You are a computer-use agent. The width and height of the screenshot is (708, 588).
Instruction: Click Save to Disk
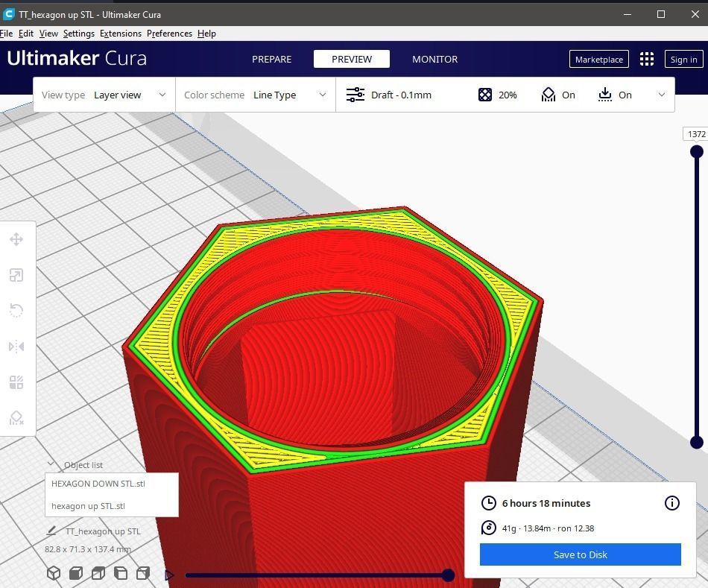(x=581, y=554)
